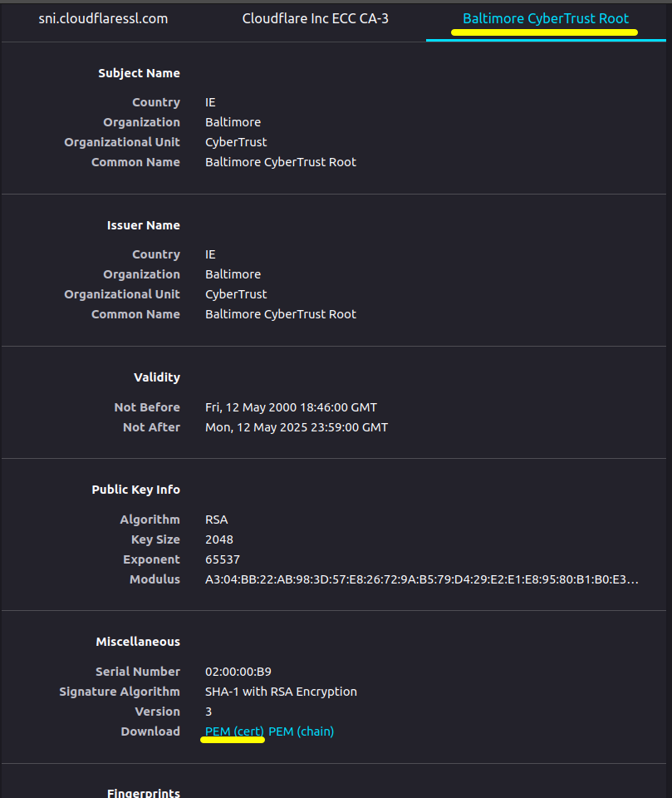Open the Cloudflare Inc ECC CA-3 tab
The height and width of the screenshot is (798, 672).
pos(315,18)
